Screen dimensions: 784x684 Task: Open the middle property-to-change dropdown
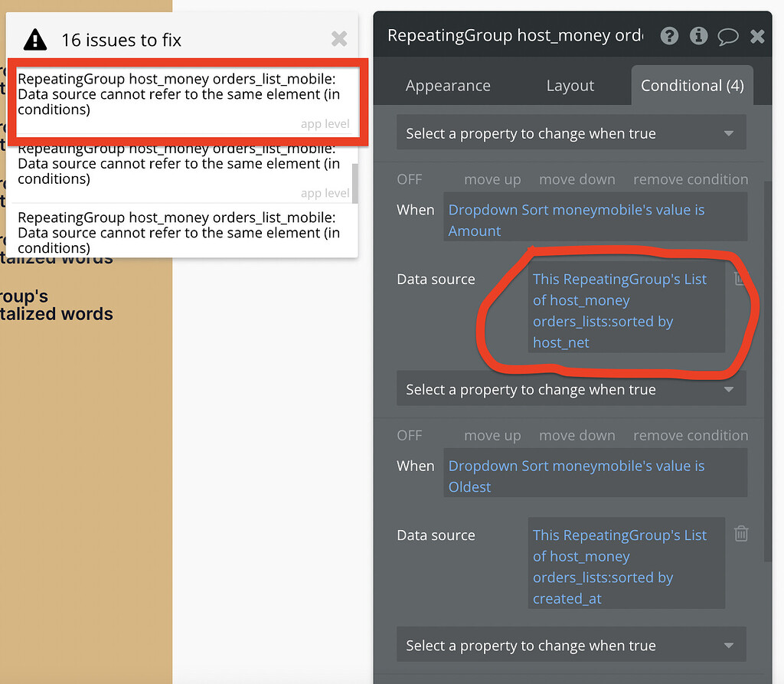(x=570, y=388)
